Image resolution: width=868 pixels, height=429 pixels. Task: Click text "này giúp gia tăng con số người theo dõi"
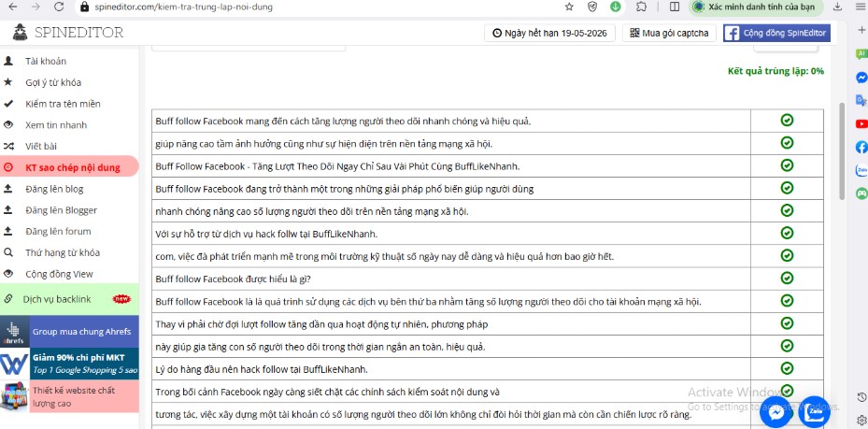coord(235,347)
